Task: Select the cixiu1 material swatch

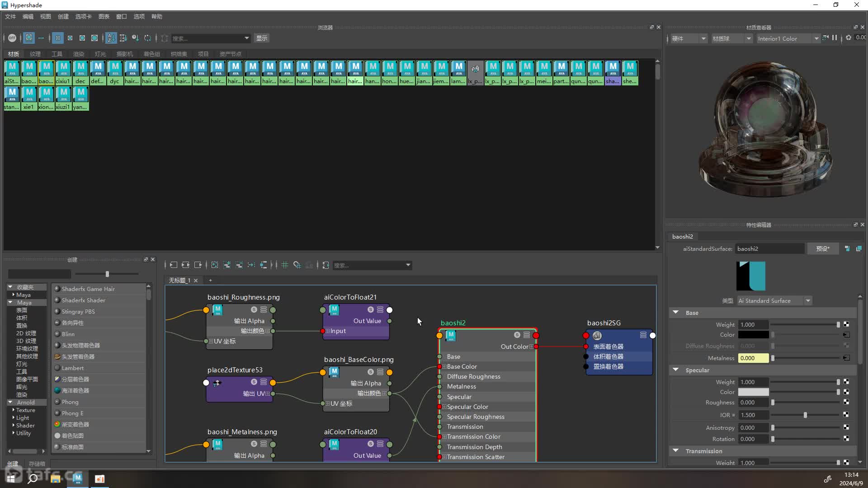Action: point(63,73)
